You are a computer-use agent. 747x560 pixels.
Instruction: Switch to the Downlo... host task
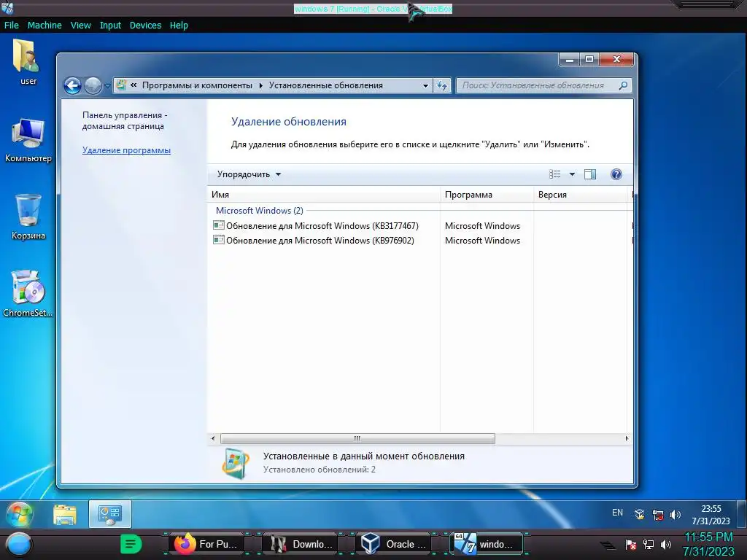coord(300,544)
